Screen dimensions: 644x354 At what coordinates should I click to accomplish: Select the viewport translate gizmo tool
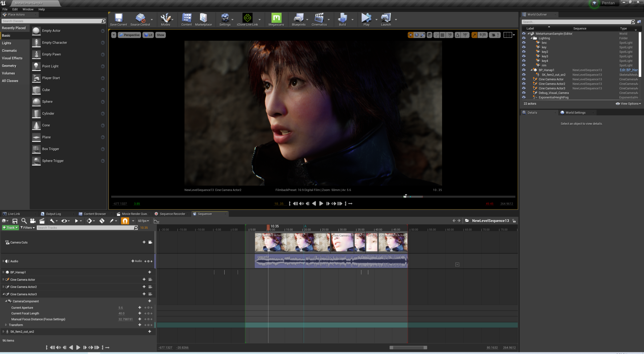411,35
